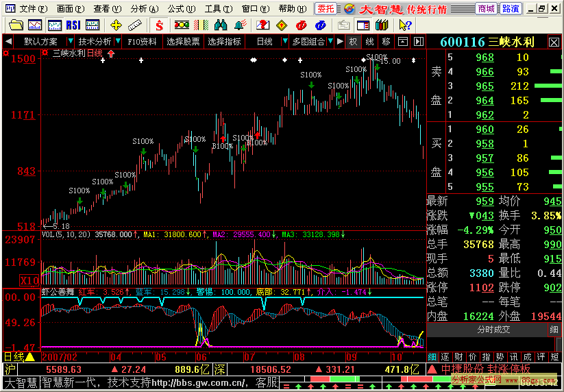
Task: Open the 分析(A) menu
Action: [x=144, y=9]
